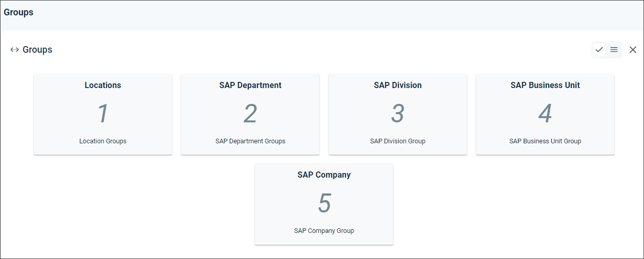Click the 'SAP Division Group' caption

(x=398, y=141)
